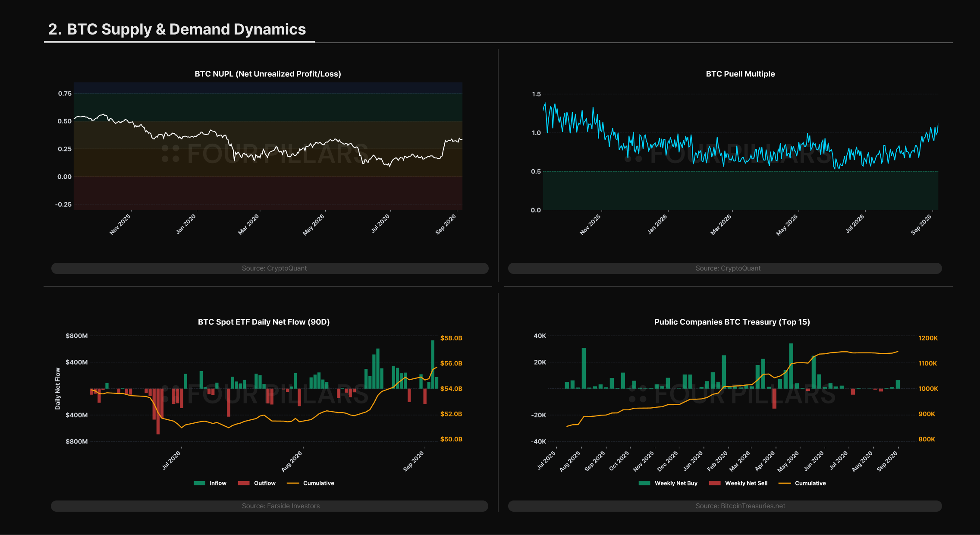980x535 pixels.
Task: Click the $58.0B cumulative axis label
Action: (451, 338)
